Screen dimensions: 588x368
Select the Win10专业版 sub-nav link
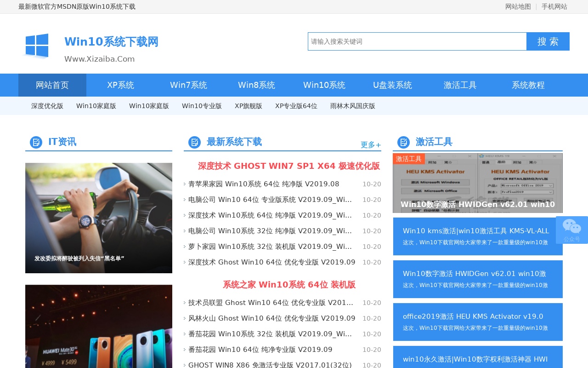pyautogui.click(x=202, y=106)
